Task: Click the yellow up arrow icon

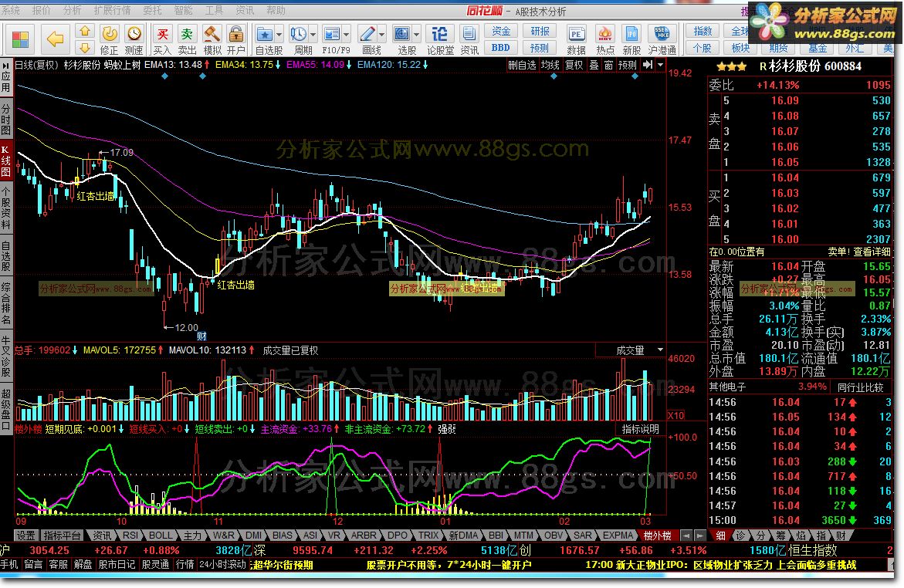Action: (x=85, y=31)
